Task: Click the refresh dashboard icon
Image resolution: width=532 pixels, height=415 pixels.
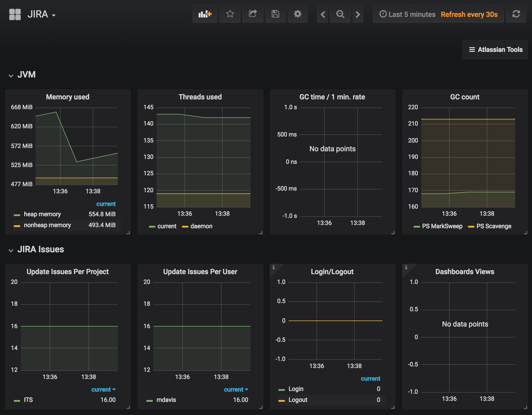Action: pos(516,14)
